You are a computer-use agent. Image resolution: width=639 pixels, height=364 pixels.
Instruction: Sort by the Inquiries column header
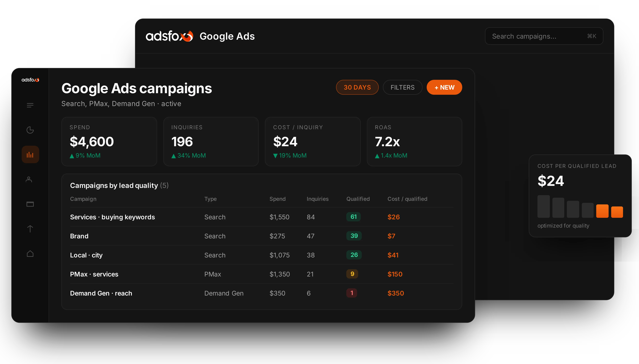click(x=317, y=199)
